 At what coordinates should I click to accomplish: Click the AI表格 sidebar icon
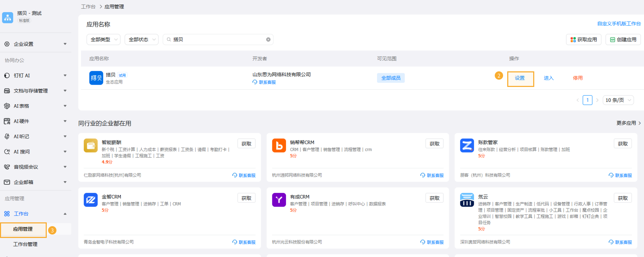[7, 106]
